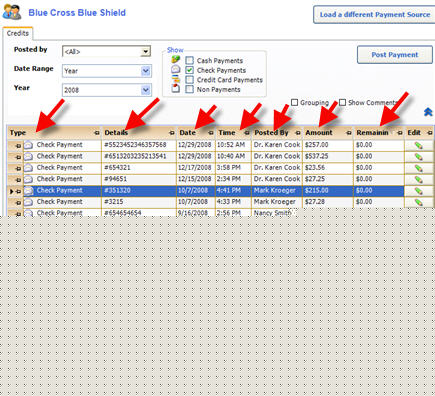Screen dimensions: 435x396
Task: Click the payment source people icon
Action: point(12,12)
